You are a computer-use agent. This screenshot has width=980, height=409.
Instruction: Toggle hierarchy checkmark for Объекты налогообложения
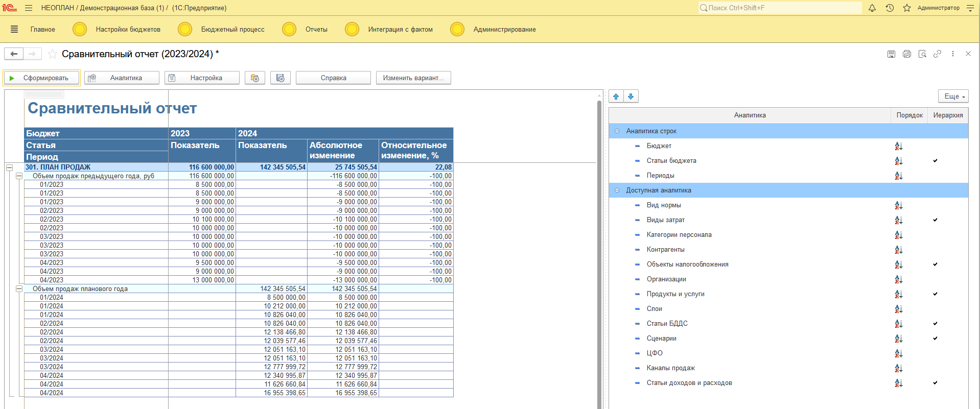click(935, 264)
